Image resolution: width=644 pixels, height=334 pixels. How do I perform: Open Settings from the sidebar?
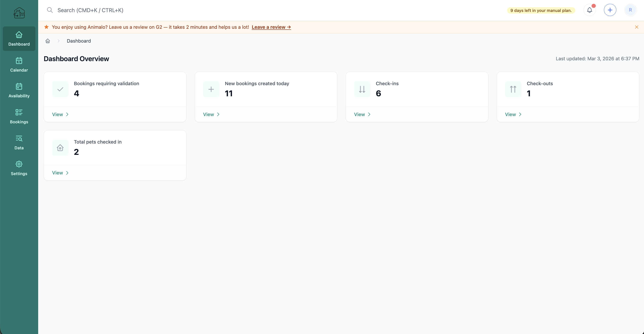tap(19, 168)
